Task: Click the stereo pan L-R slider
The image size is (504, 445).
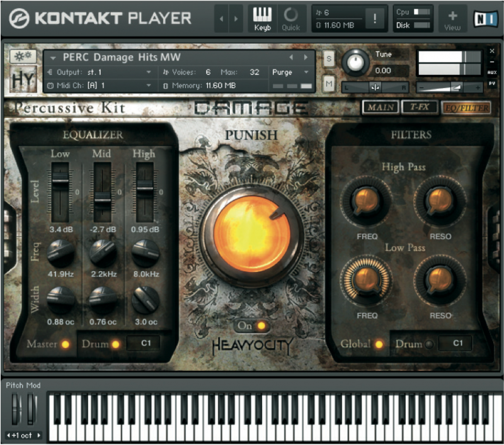Action: point(375,87)
